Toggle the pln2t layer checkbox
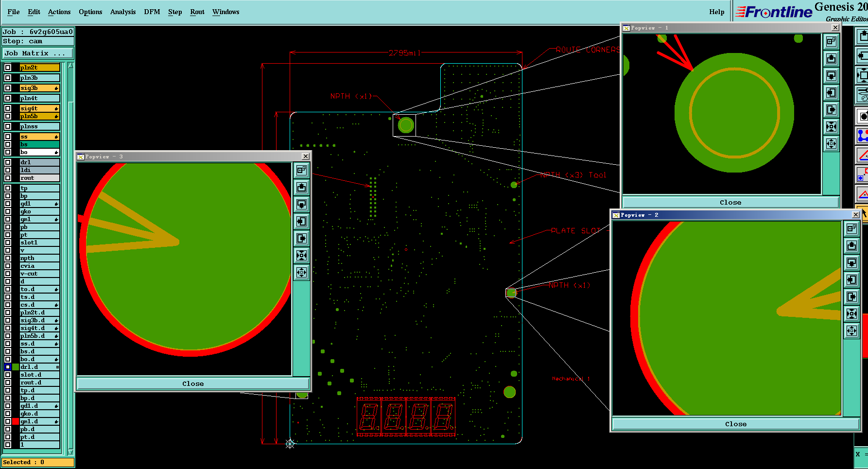This screenshot has height=469, width=868. coord(8,68)
